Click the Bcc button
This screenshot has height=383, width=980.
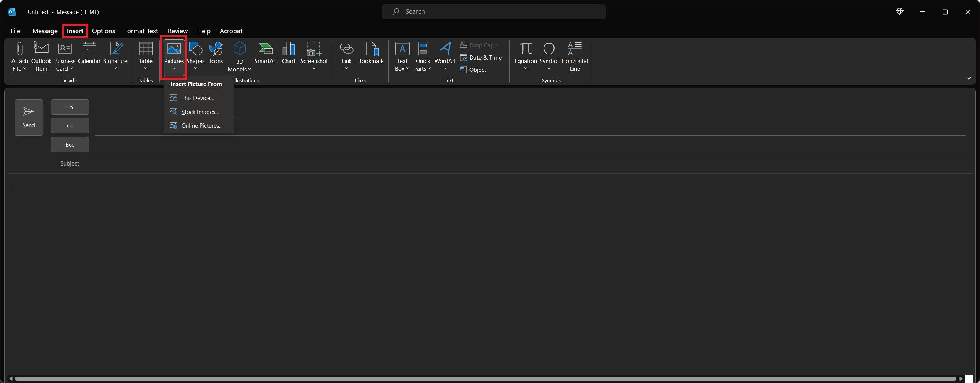70,144
